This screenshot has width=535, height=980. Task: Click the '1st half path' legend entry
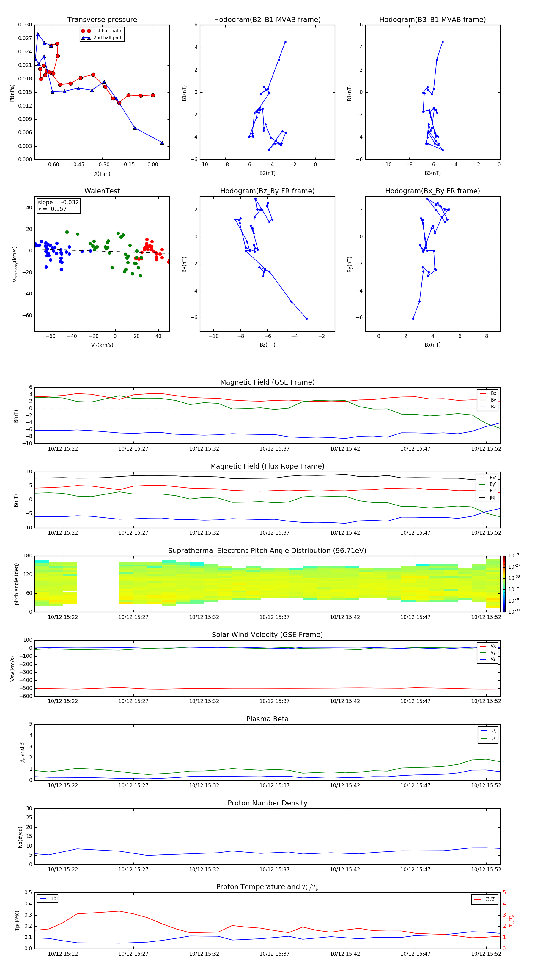[x=102, y=31]
